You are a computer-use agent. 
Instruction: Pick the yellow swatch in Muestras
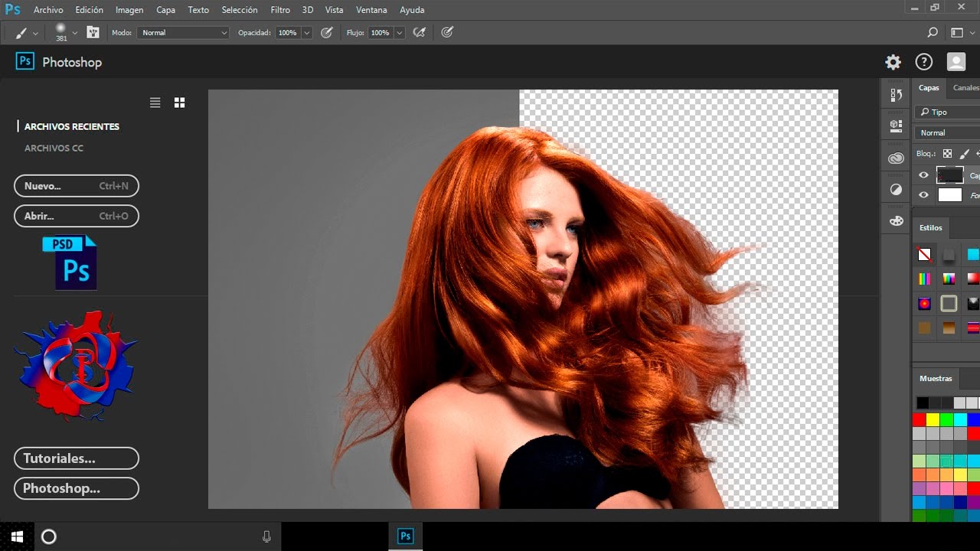click(933, 419)
